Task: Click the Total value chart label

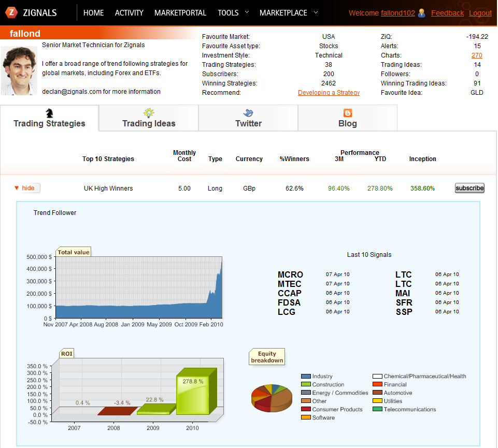Action: pyautogui.click(x=74, y=252)
